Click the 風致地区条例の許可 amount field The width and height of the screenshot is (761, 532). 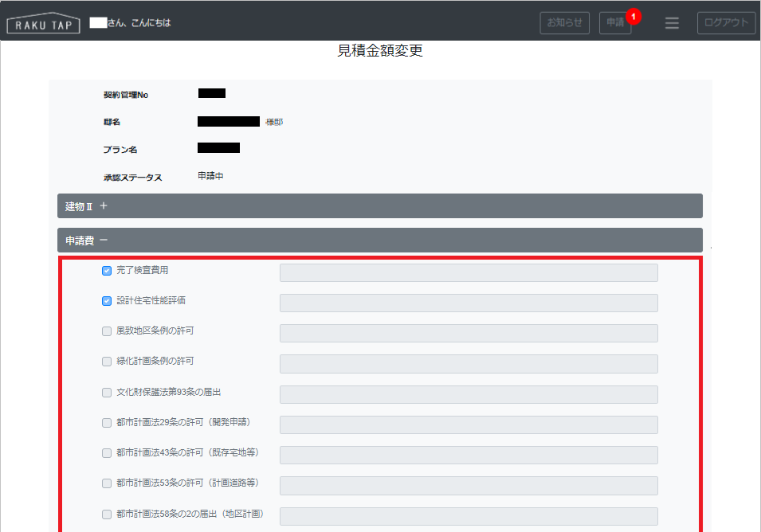coord(469,334)
